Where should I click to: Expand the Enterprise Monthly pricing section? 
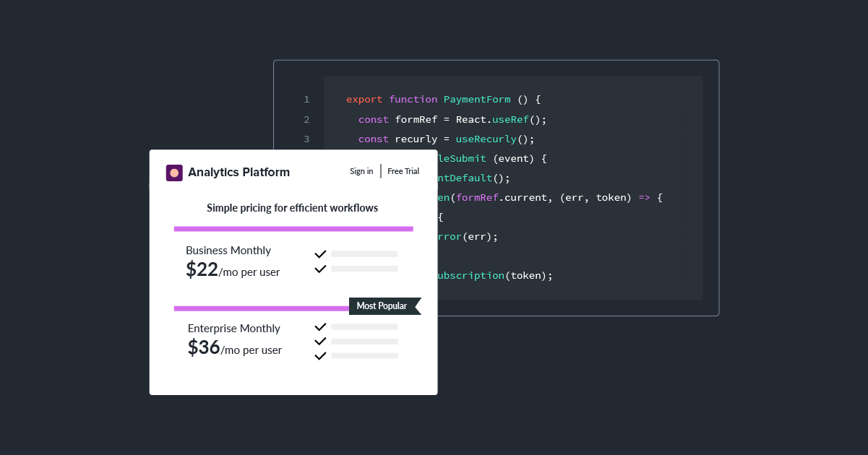pyautogui.click(x=233, y=328)
